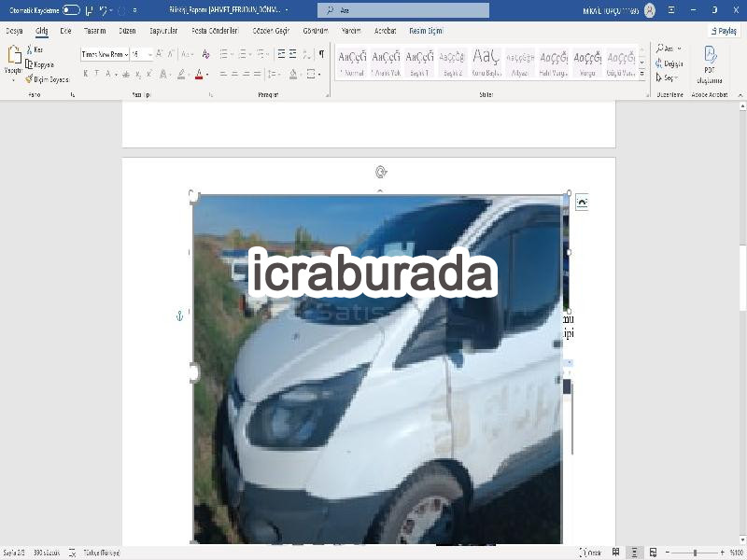Open the font name dropdown
The height and width of the screenshot is (560, 747).
[x=126, y=55]
